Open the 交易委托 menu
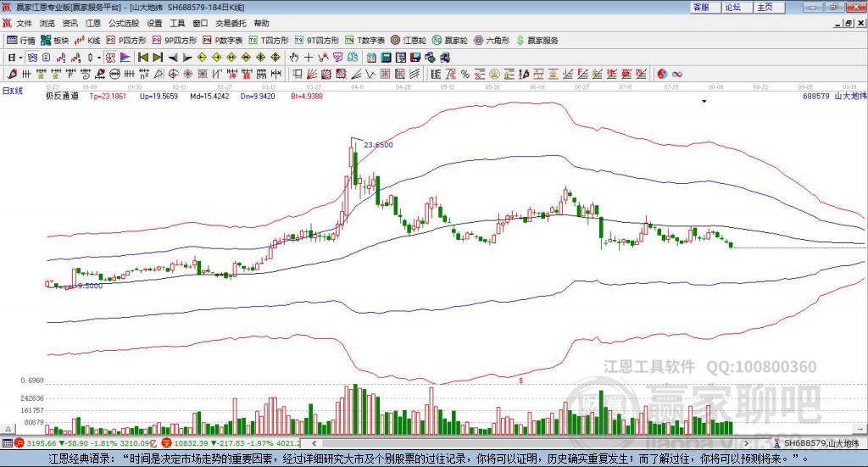868x467 pixels. pyautogui.click(x=231, y=23)
